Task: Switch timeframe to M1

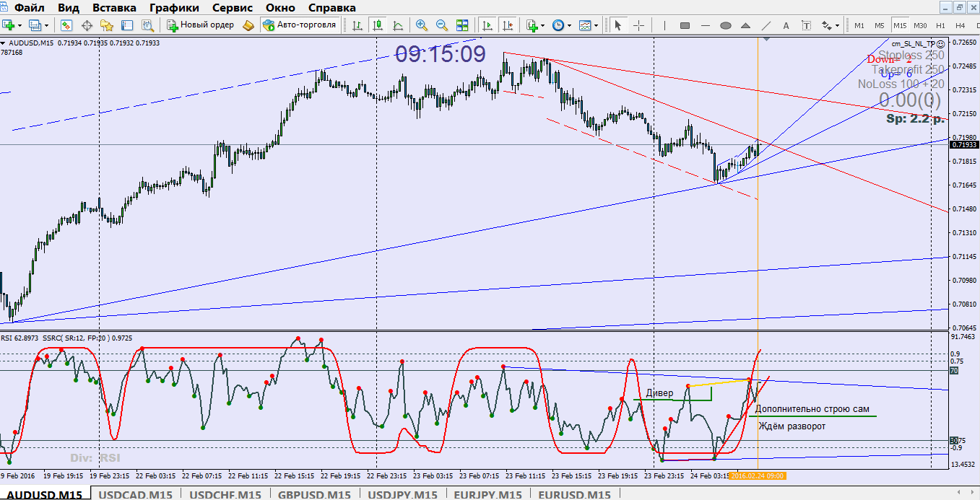Action: [859, 25]
